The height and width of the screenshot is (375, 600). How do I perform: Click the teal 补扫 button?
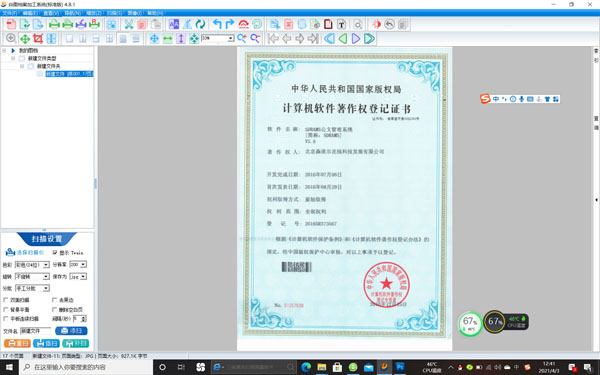[x=75, y=343]
